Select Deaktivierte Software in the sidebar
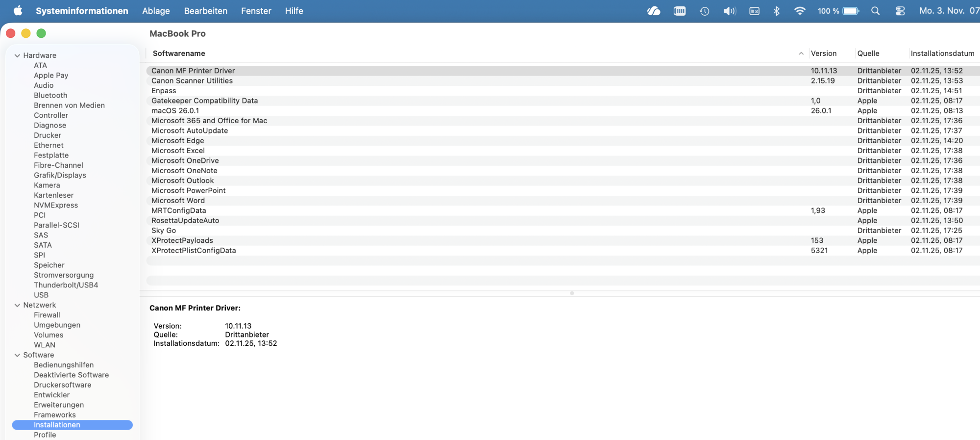The image size is (980, 440). pos(72,375)
